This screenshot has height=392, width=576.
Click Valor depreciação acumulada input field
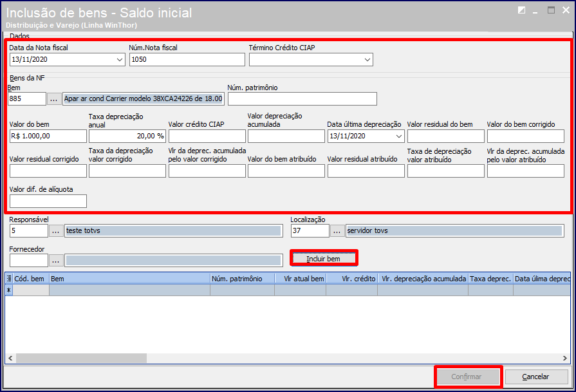[x=286, y=136]
